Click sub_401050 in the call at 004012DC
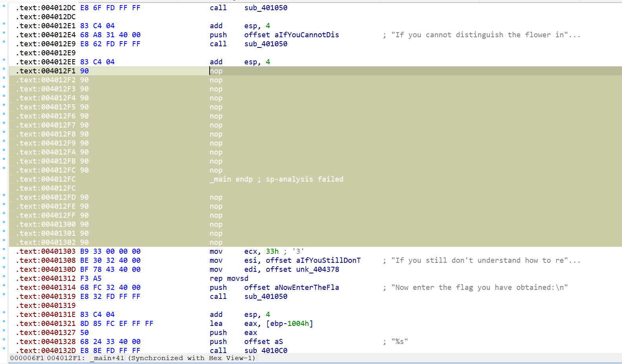 pyautogui.click(x=265, y=8)
